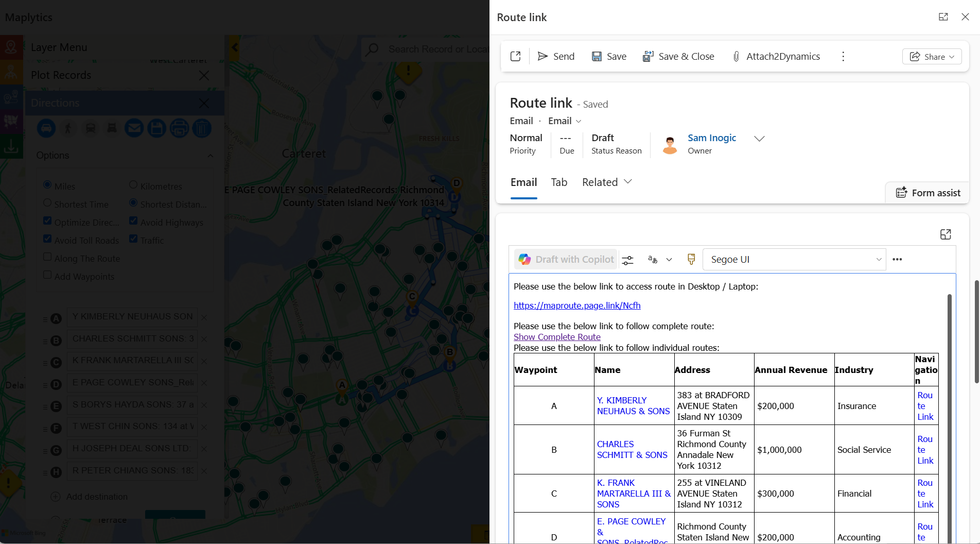Open the Related tab dropdown
This screenshot has height=544, width=980.
coord(607,182)
